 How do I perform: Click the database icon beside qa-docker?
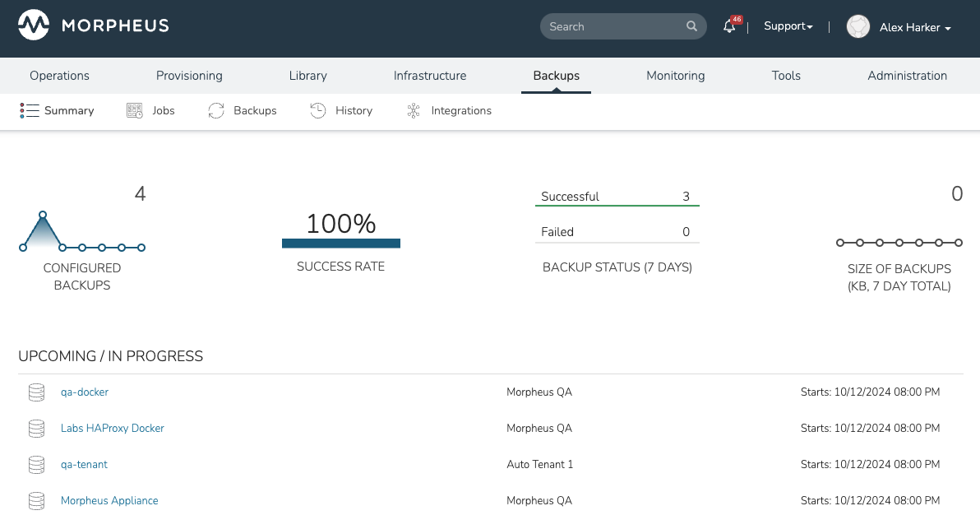[36, 392]
